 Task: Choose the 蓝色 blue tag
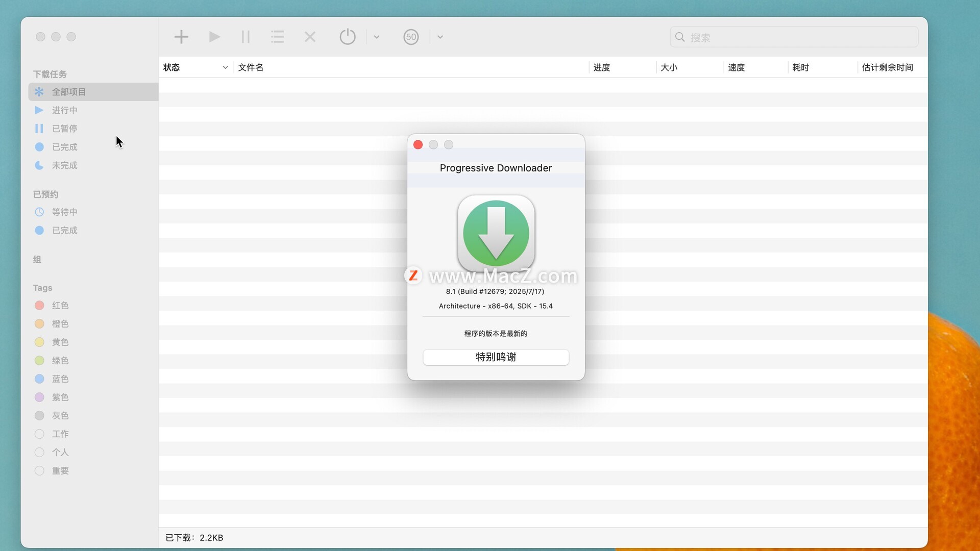[x=93, y=379]
